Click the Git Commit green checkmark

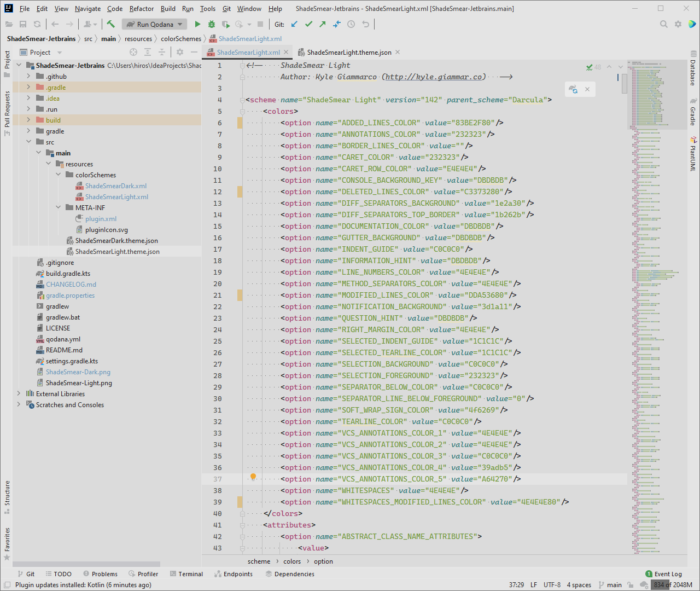point(308,24)
